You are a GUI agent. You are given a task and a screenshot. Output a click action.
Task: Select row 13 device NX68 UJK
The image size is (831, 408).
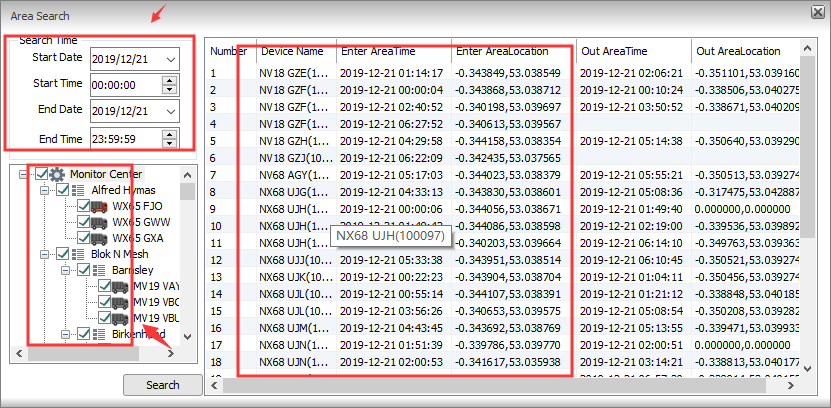pyautogui.click(x=296, y=277)
